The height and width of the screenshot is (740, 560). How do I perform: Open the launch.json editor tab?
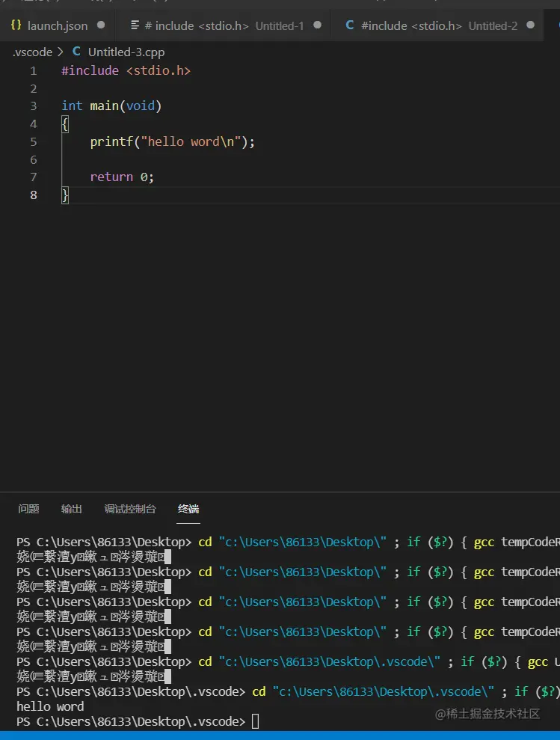click(57, 25)
